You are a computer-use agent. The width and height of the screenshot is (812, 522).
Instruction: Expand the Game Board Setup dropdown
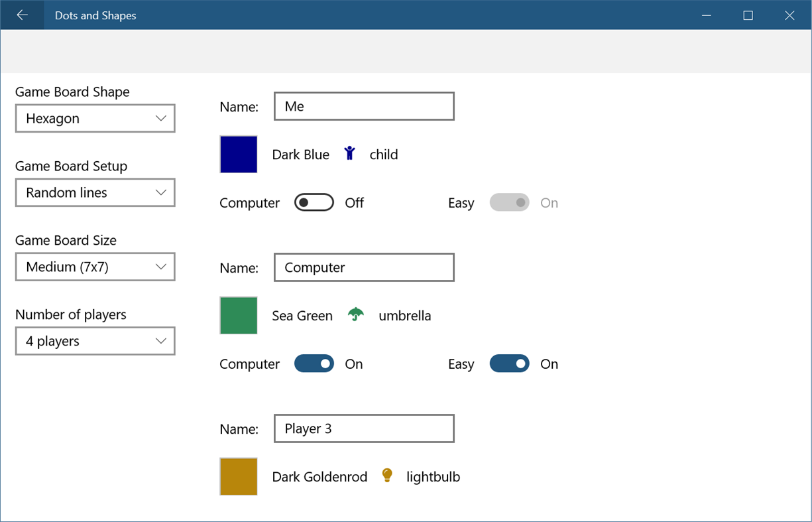95,192
